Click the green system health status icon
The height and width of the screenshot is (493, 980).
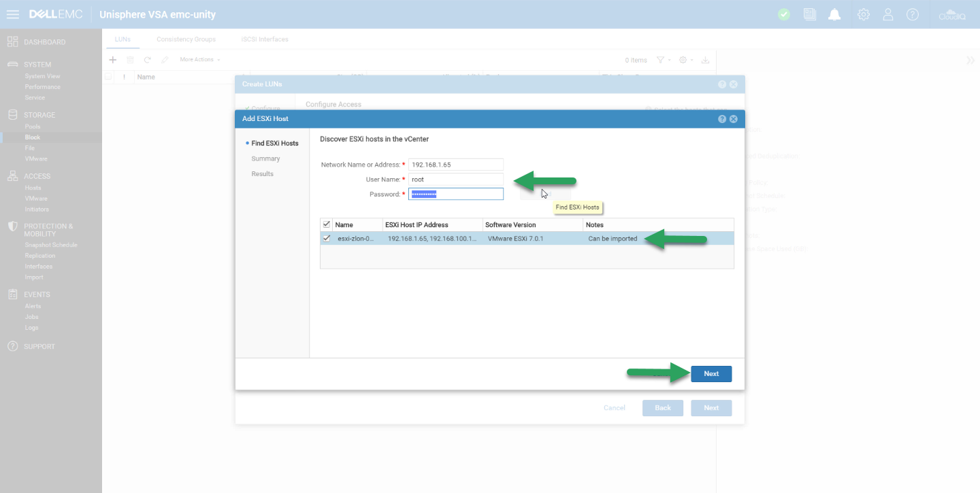[784, 14]
